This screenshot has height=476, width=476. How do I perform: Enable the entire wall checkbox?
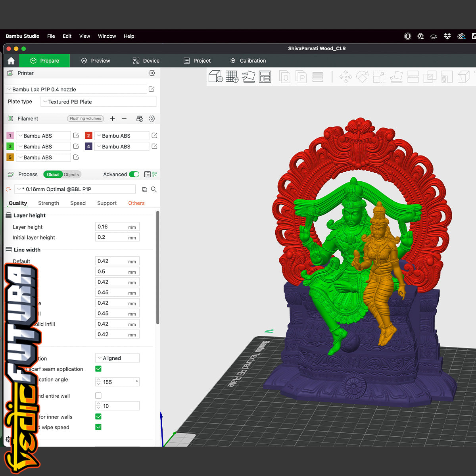tap(98, 395)
